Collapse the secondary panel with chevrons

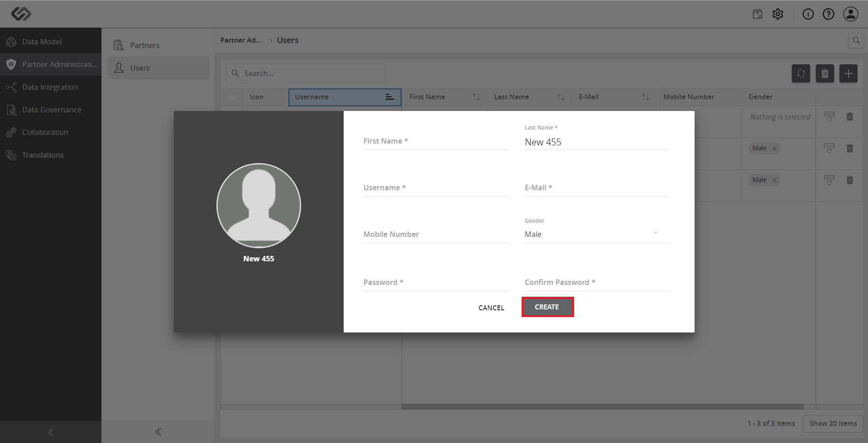[158, 432]
